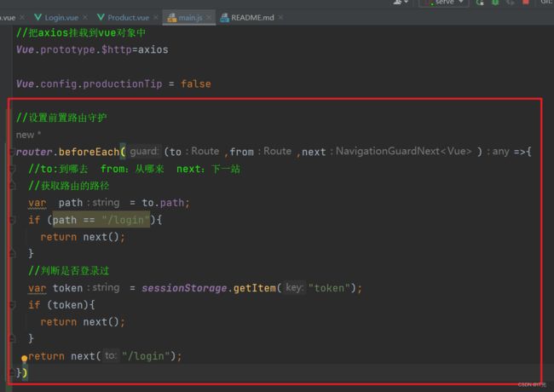554x392 pixels.
Task: Click the Vue icon on Product.vue tab
Action: tap(101, 17)
